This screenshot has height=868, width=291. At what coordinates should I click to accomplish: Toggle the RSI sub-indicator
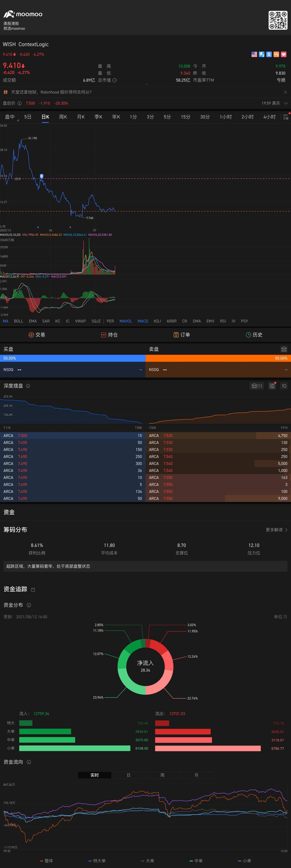(223, 321)
